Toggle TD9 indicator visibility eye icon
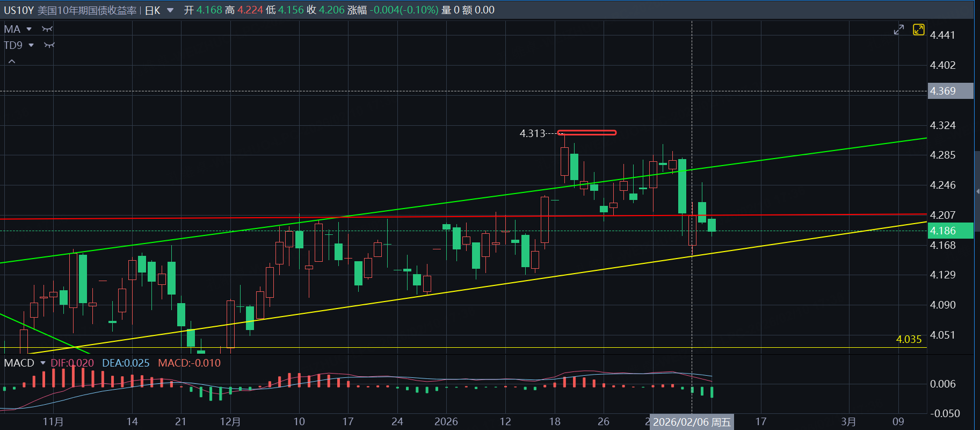 tap(49, 45)
